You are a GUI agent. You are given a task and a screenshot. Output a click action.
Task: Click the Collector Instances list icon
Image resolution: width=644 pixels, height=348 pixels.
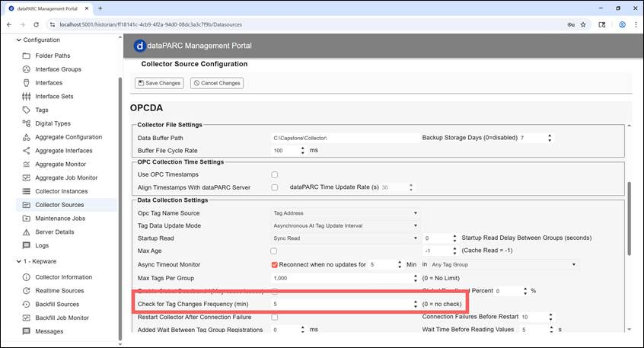pos(27,191)
